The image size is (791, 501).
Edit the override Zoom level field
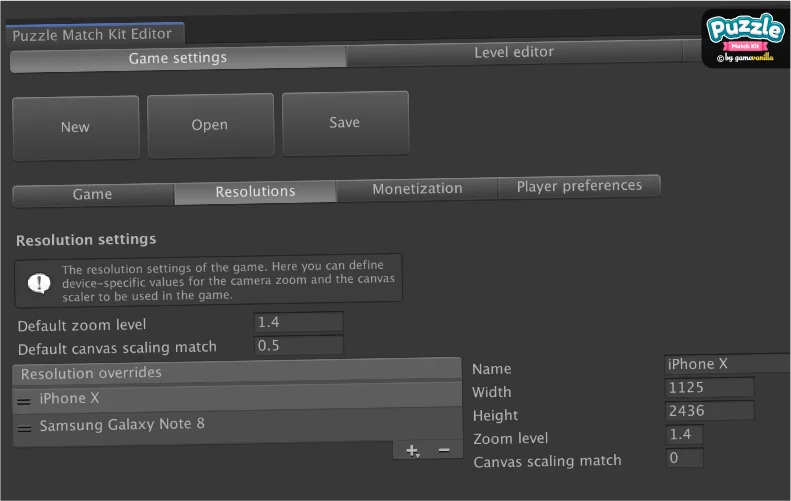point(685,434)
